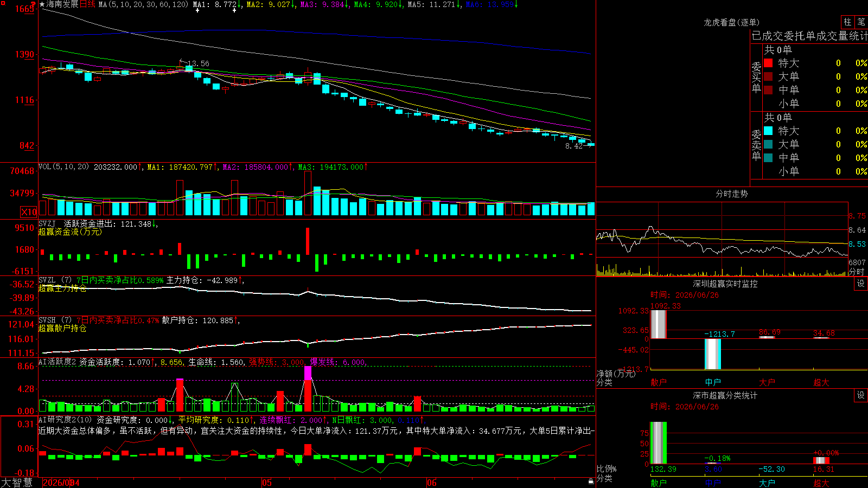
Task: Click the plus marker below MA1 label
Action: coord(197,10)
